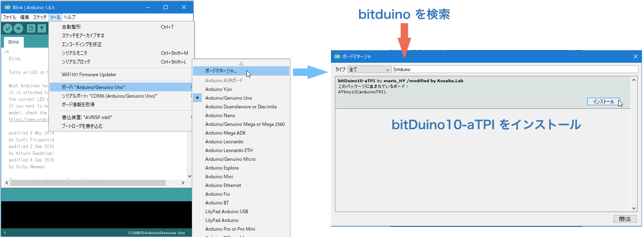Select Arduino/Genuino Micro board
Image resolution: width=644 pixels, height=239 pixels.
(x=241, y=159)
